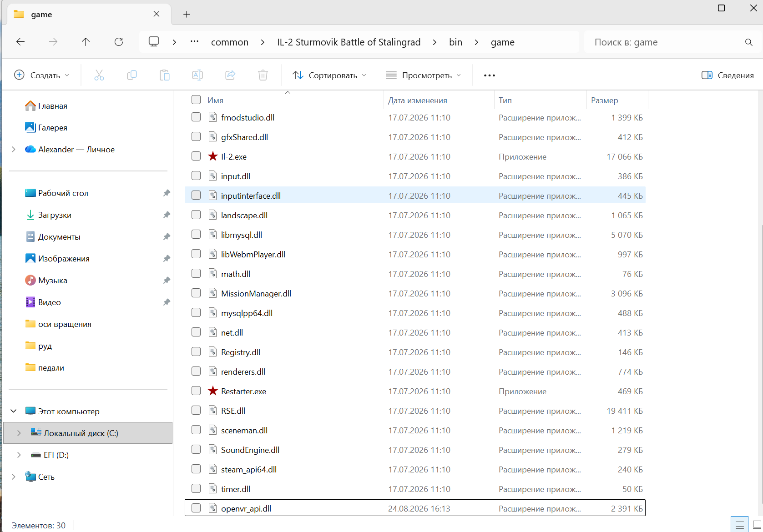Select the game tab
The width and height of the screenshot is (763, 532).
pos(89,15)
